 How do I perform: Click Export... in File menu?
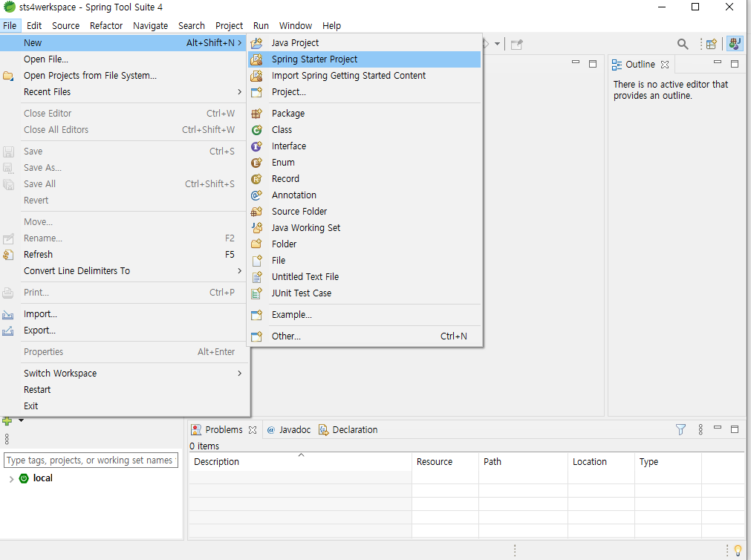point(123,331)
